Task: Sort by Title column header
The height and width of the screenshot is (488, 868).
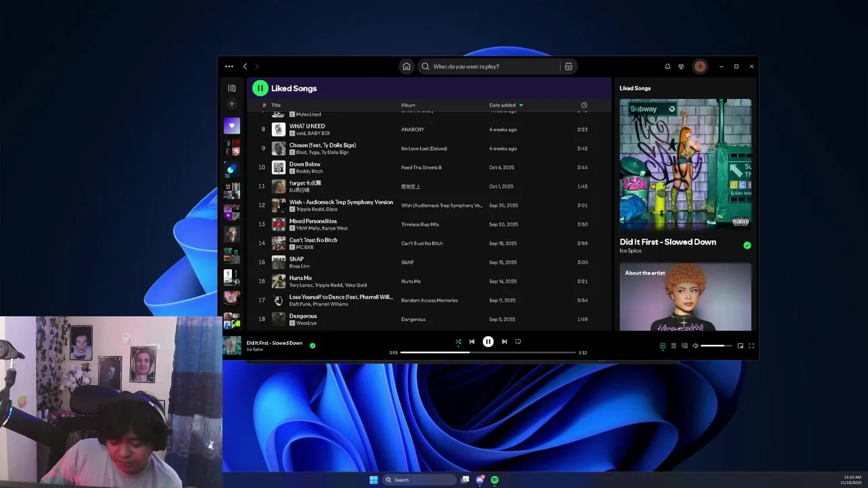Action: 276,105
